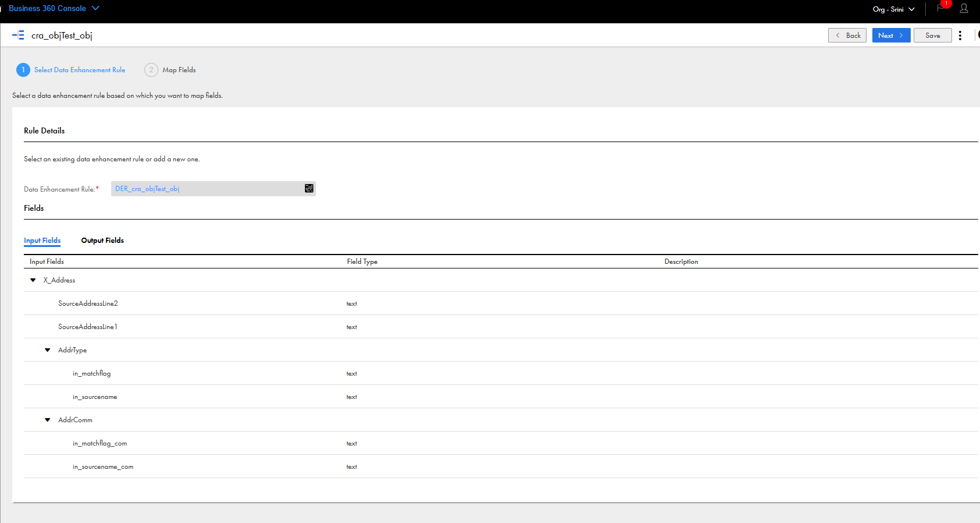Click step 1 circle indicator
The image size is (980, 523).
[x=23, y=70]
